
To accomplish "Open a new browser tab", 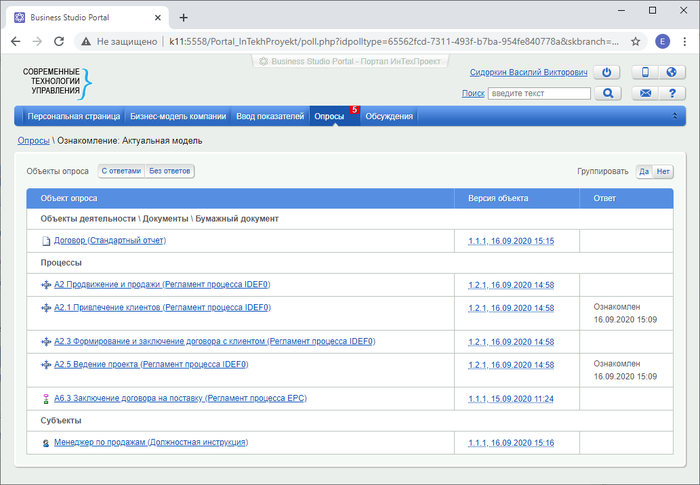I will tap(183, 16).
